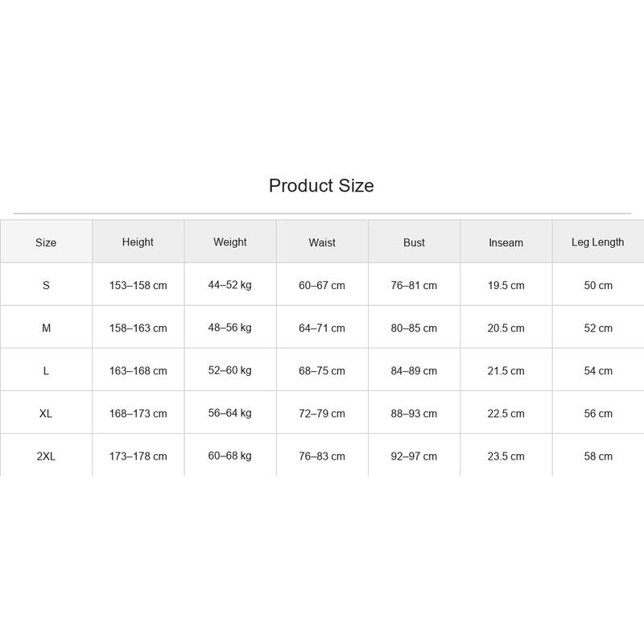This screenshot has height=644, width=644.
Task: Select the 23.5 cm inseam cell
Action: [506, 456]
